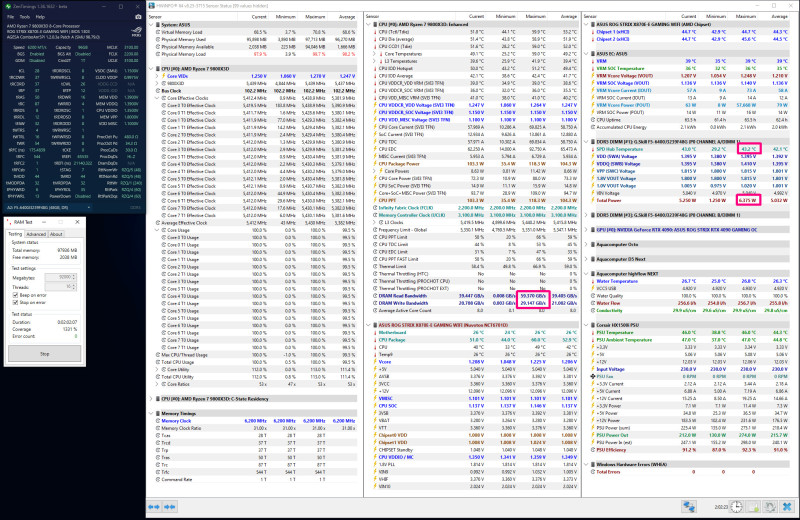Screen dimensions: 800x520
Task: Expand Aquacomputer D5 Next group
Action: [586, 259]
